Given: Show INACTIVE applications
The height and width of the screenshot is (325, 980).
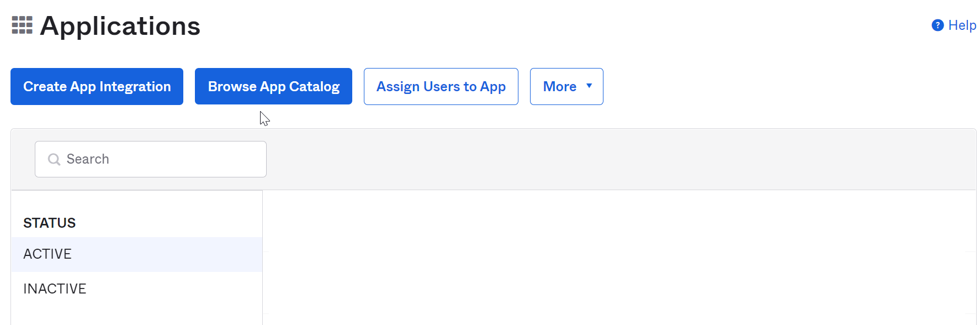Looking at the screenshot, I should 55,289.
